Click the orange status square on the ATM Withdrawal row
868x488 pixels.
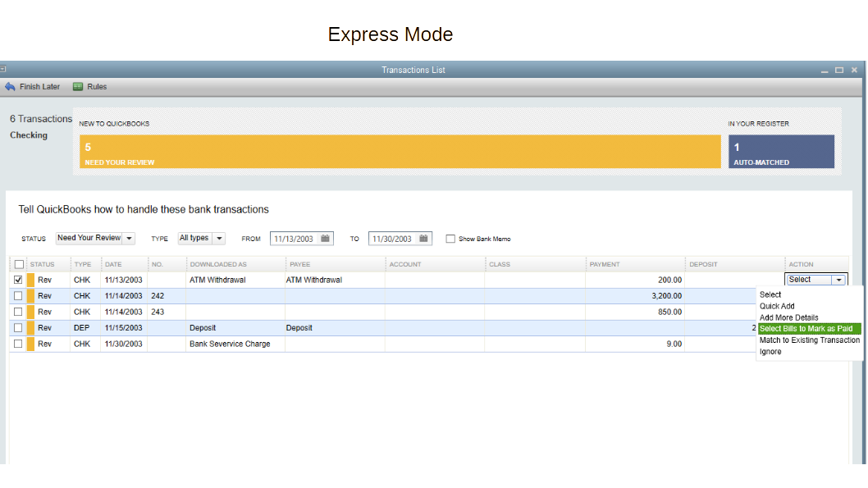(x=30, y=279)
